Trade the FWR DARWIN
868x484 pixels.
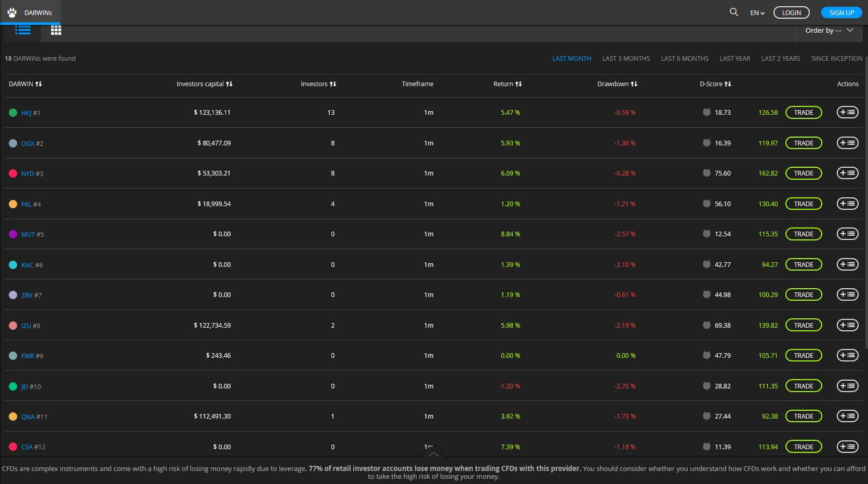(804, 355)
